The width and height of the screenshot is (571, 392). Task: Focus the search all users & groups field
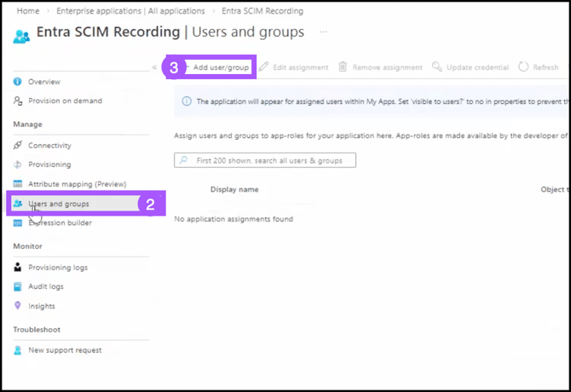(265, 160)
